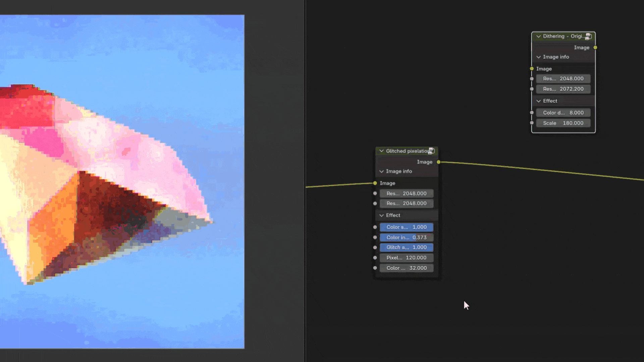Viewport: 644px width, 362px height.
Task: Click the Res 2072.200 field in Dithering node
Action: coord(563,89)
